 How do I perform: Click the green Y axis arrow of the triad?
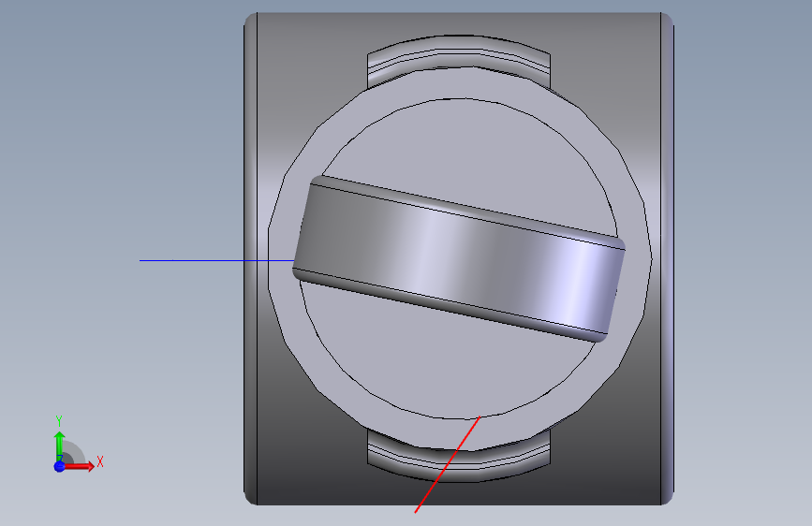60,446
